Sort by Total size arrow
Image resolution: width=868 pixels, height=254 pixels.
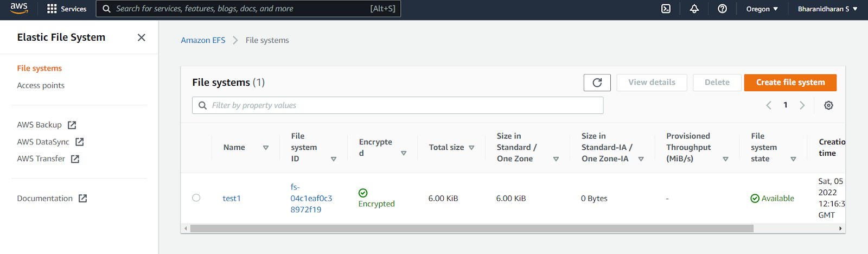coord(471,148)
